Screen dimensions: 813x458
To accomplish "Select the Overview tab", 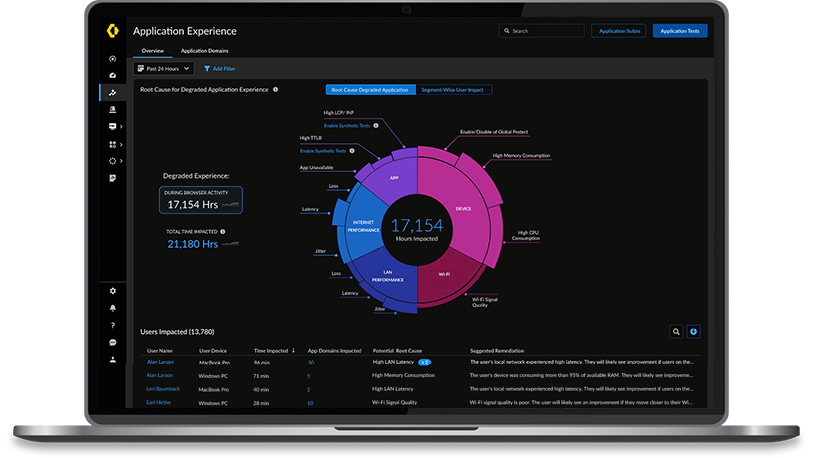I will 152,50.
